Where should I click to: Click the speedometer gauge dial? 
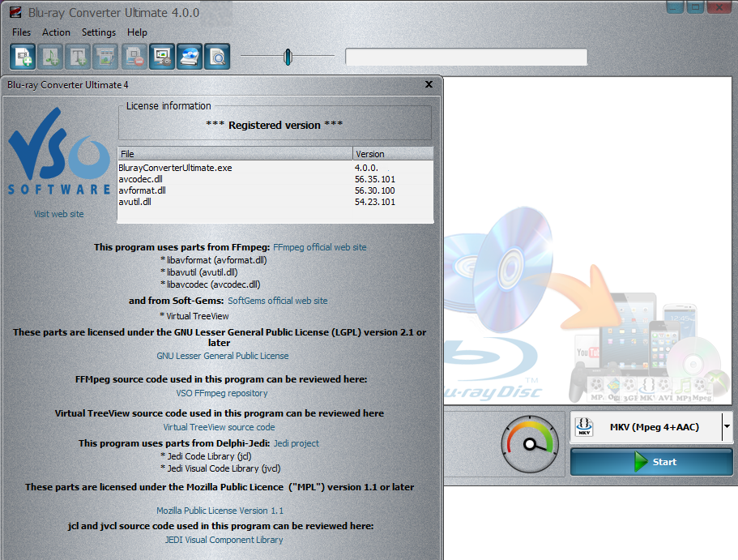coord(530,443)
